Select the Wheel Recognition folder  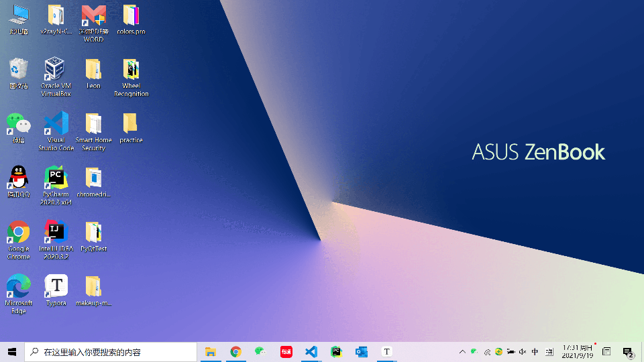click(x=131, y=77)
